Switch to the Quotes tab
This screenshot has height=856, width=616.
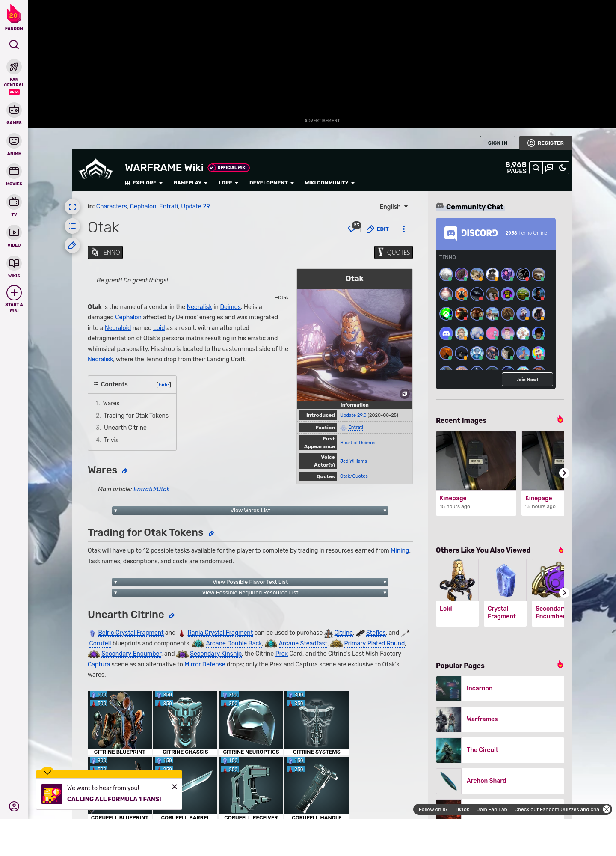coord(394,253)
